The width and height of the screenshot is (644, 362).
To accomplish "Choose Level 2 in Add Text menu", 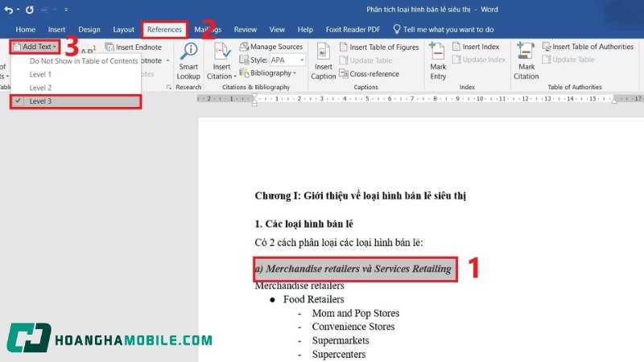I will (x=40, y=87).
